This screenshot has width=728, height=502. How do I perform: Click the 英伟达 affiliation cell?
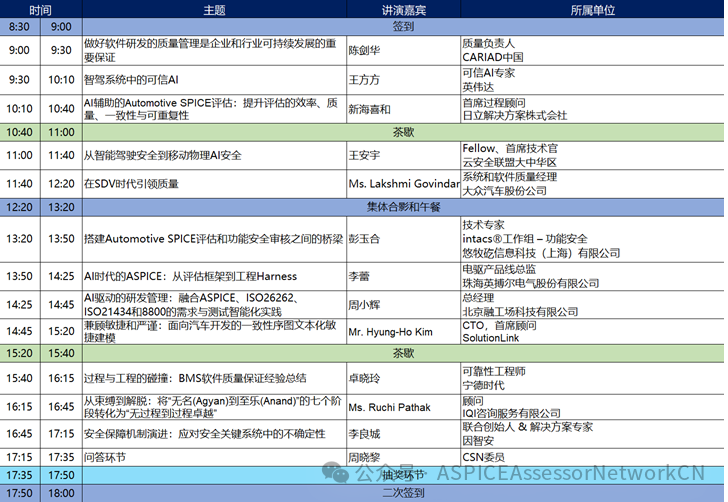[x=592, y=80]
